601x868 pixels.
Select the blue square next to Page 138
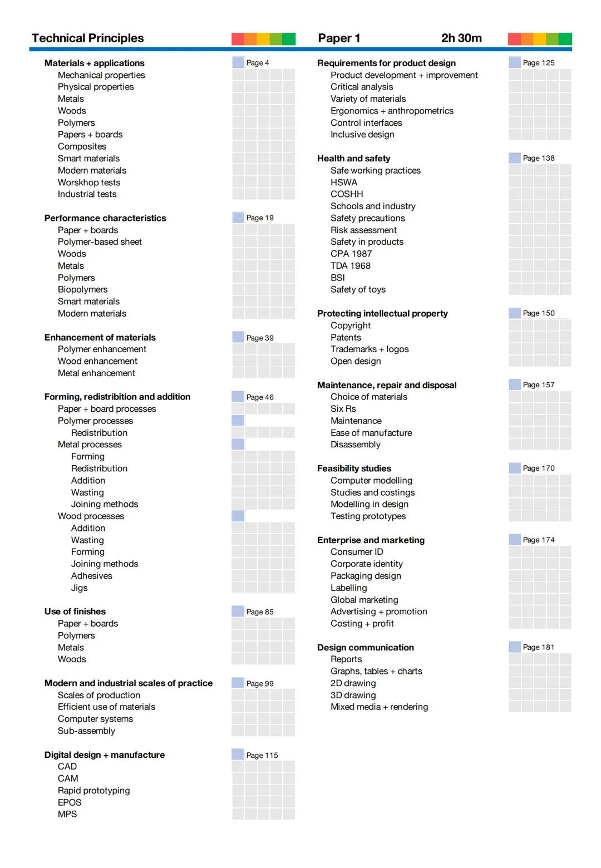515,158
